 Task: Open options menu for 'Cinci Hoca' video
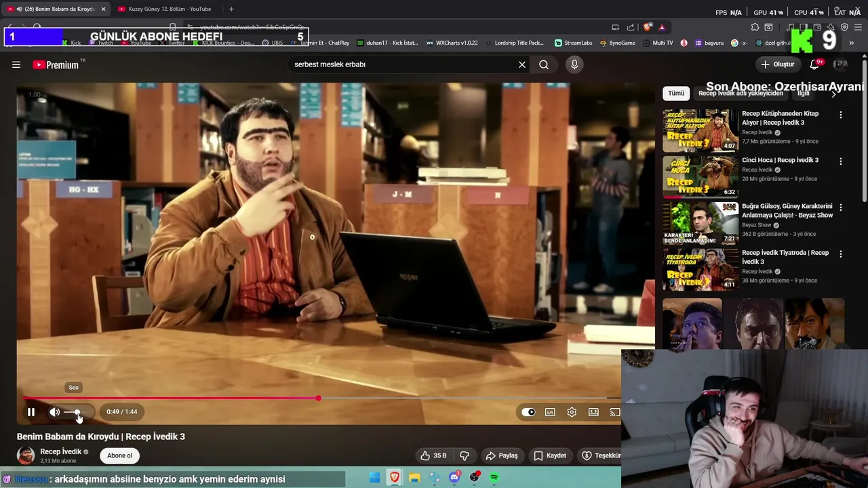click(x=841, y=161)
